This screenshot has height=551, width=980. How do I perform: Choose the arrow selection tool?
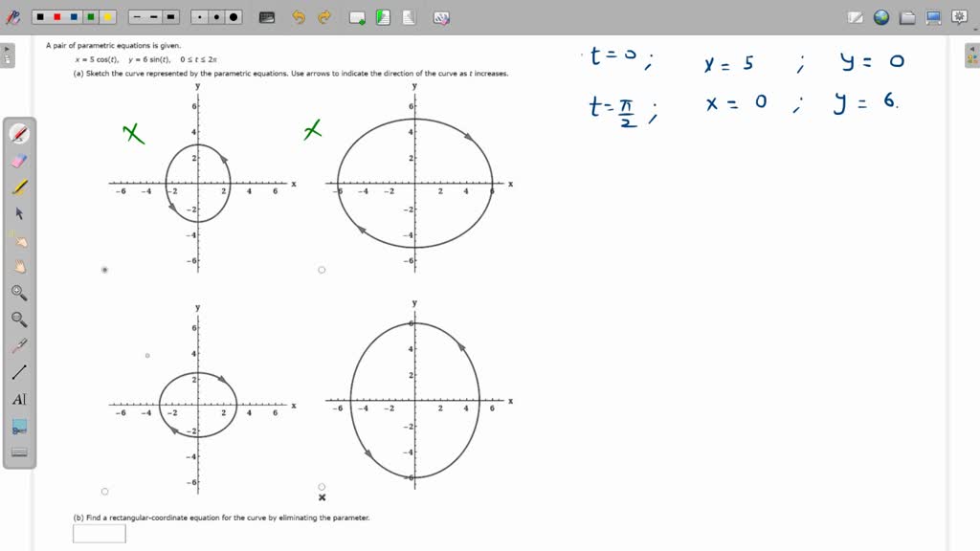click(x=16, y=213)
